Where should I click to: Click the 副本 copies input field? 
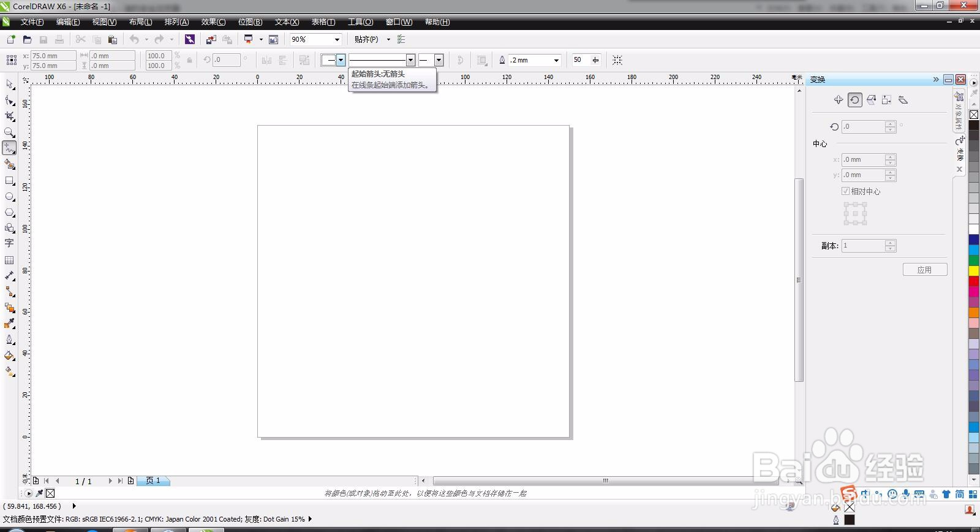[864, 246]
